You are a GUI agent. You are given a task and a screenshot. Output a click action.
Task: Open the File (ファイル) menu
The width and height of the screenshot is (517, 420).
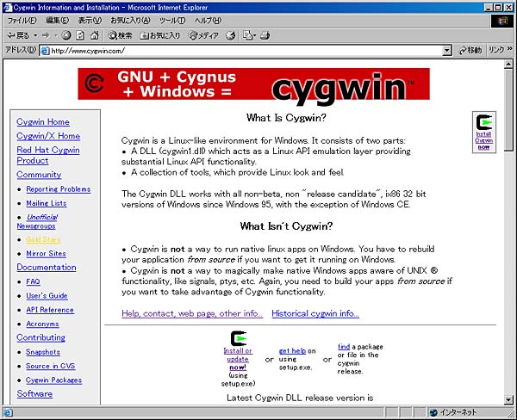[x=22, y=21]
